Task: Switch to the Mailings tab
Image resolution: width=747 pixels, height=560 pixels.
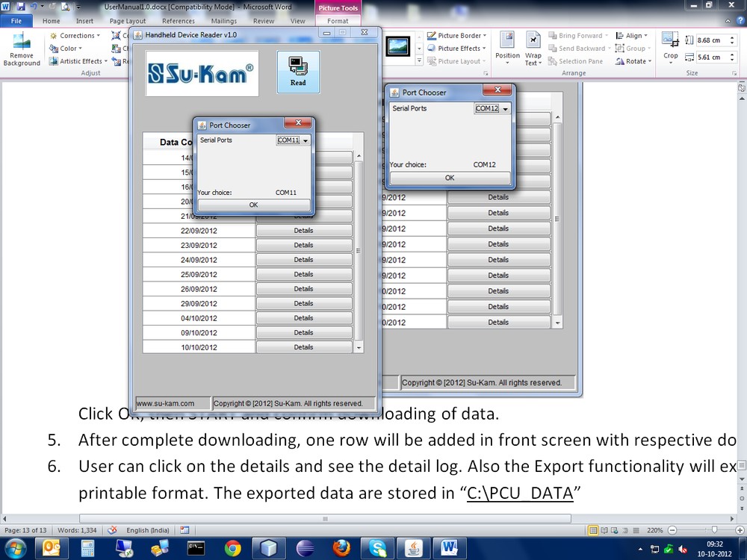Action: click(223, 21)
